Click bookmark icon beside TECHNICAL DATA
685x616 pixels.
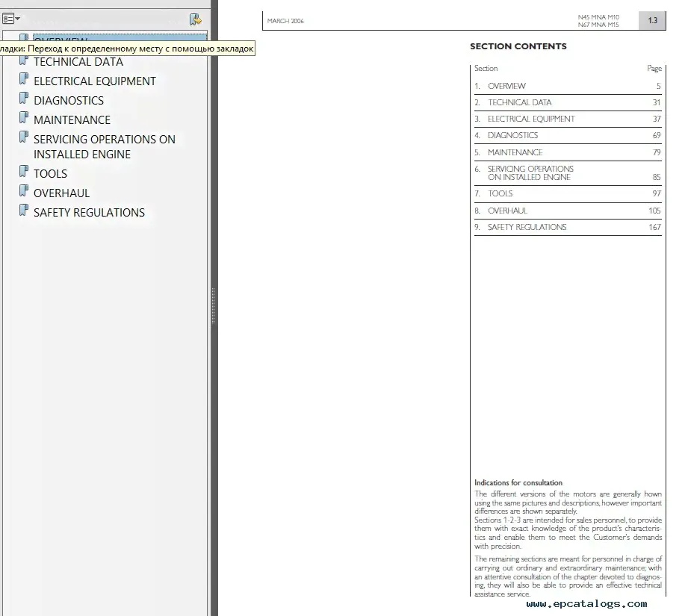24,60
